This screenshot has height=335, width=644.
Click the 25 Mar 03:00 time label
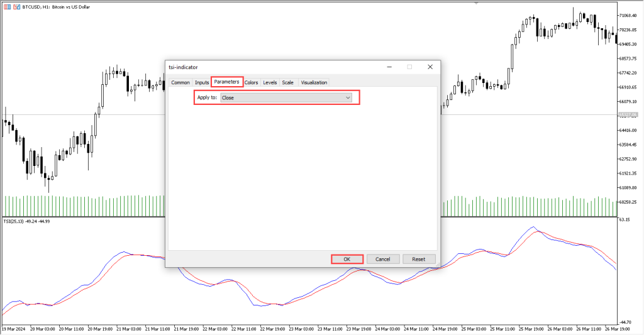point(474,329)
